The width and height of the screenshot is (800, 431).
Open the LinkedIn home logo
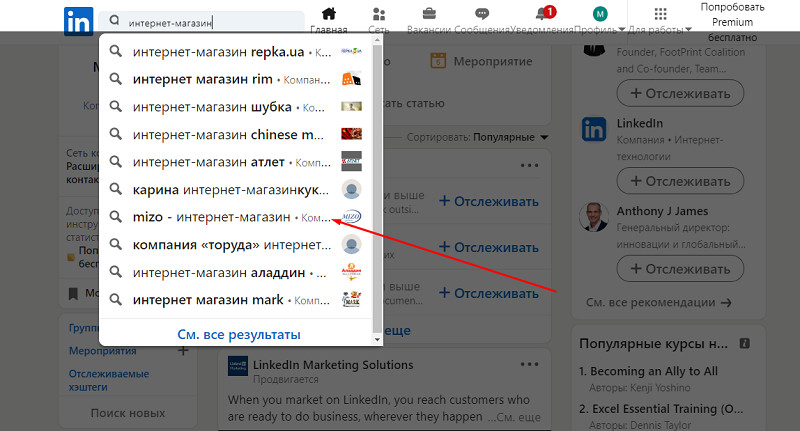point(79,21)
